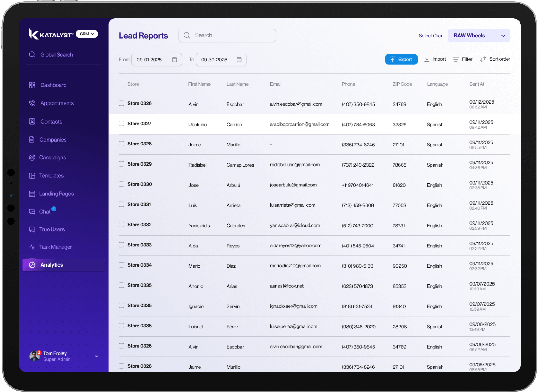Viewport: 537px width, 392px height.
Task: Expand the CRM product switcher
Action: pyautogui.click(x=87, y=34)
